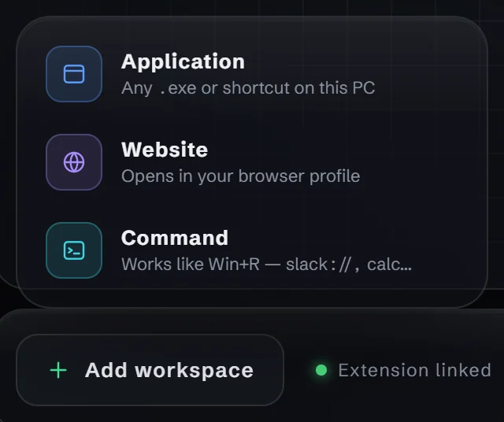The width and height of the screenshot is (504, 422).
Task: Click the Website globe icon
Action: coord(74,162)
